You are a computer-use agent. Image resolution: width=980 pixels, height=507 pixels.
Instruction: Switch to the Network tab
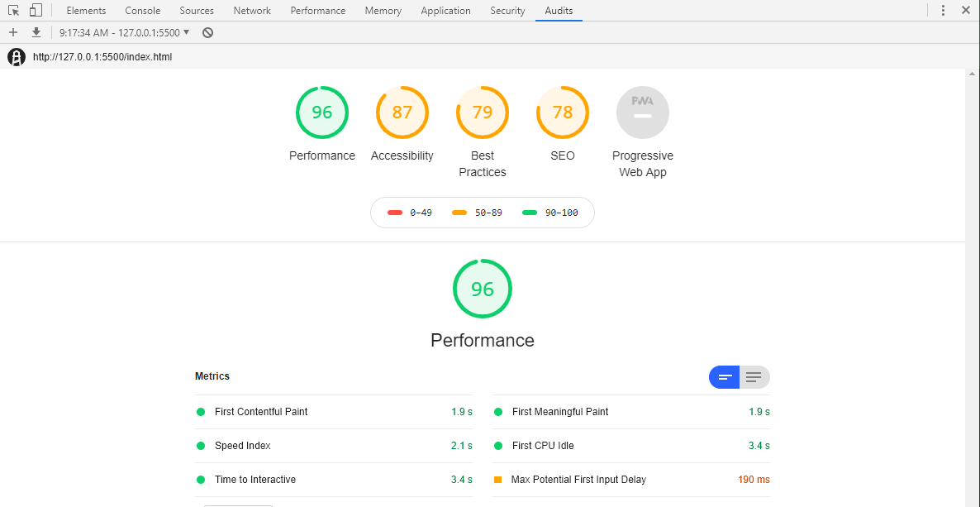point(252,11)
